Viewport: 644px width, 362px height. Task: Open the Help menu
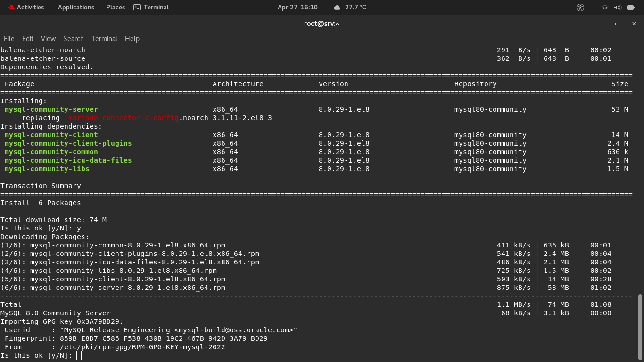coord(132,39)
